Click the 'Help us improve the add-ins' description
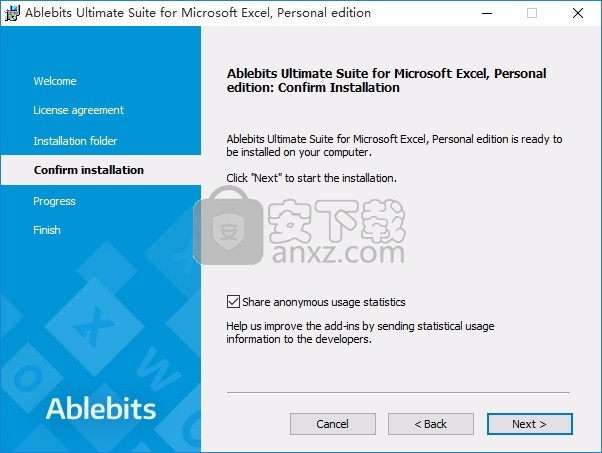 coord(360,332)
